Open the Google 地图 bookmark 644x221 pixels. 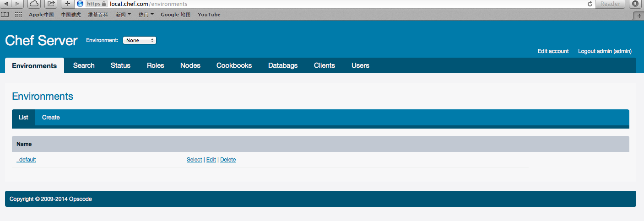175,15
